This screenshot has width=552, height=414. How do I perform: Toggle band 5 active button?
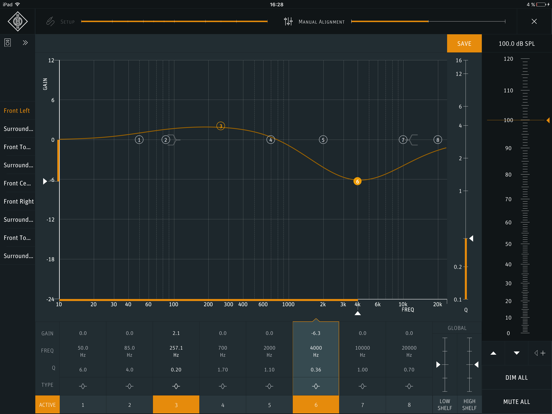click(269, 404)
